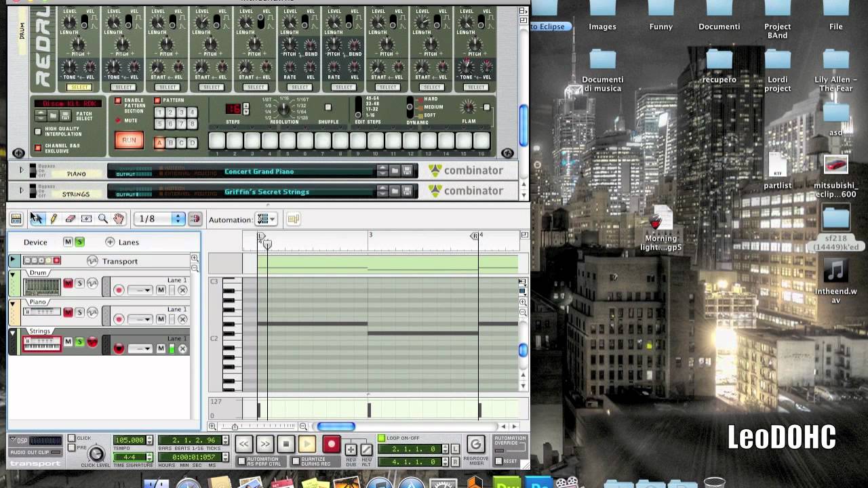Enable the Pre-count checkbox
The height and width of the screenshot is (488, 868).
tap(72, 447)
